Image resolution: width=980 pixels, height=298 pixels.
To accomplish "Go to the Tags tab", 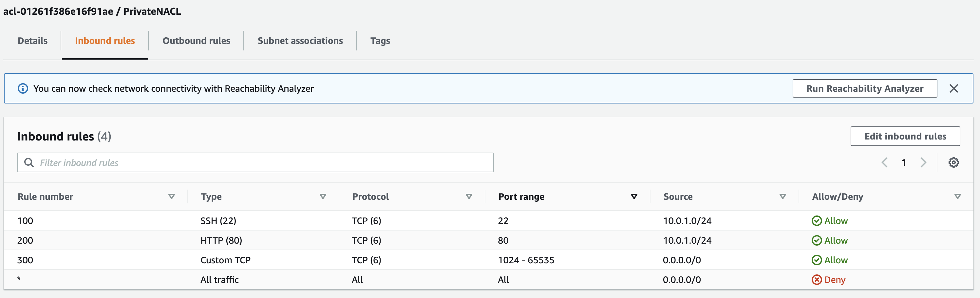I will (x=380, y=41).
